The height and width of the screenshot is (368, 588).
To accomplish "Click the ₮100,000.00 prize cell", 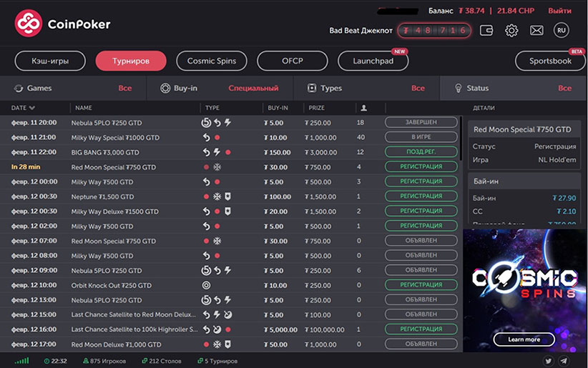I will [324, 330].
